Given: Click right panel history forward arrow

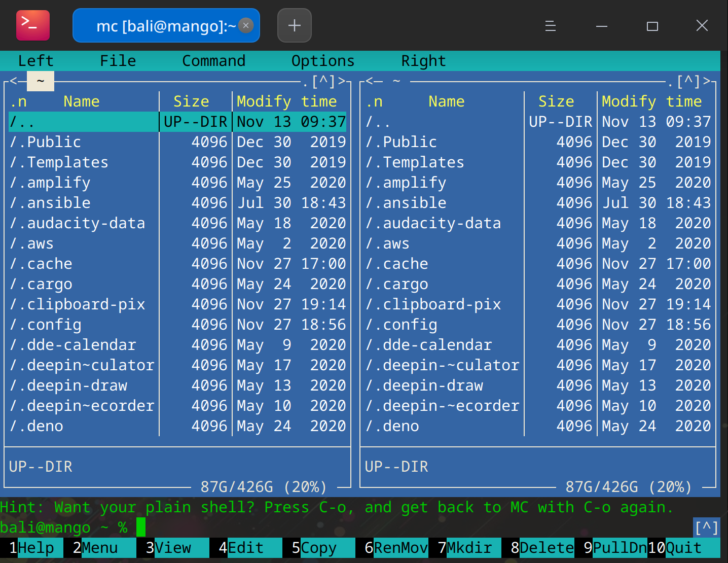Looking at the screenshot, I should (x=707, y=81).
